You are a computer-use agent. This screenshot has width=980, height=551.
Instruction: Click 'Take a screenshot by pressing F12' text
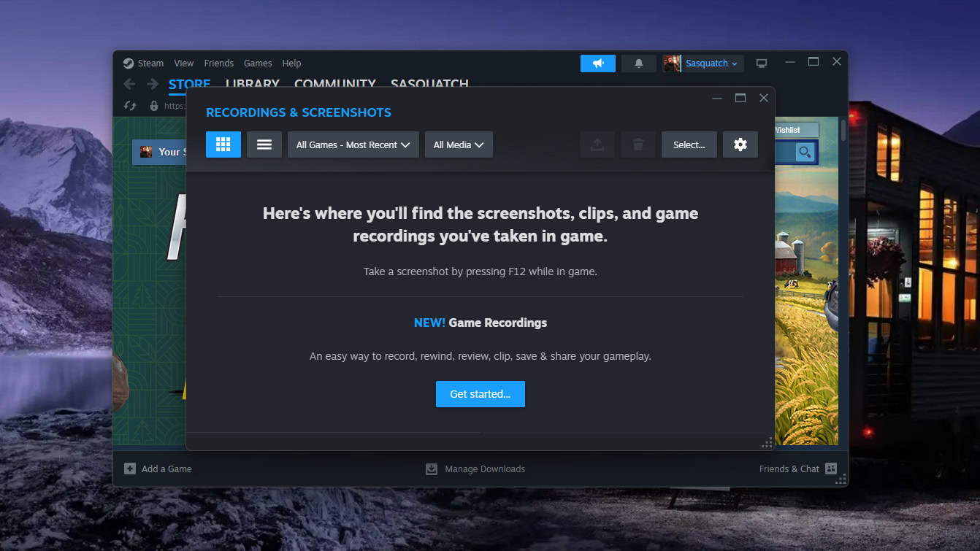[x=481, y=271]
